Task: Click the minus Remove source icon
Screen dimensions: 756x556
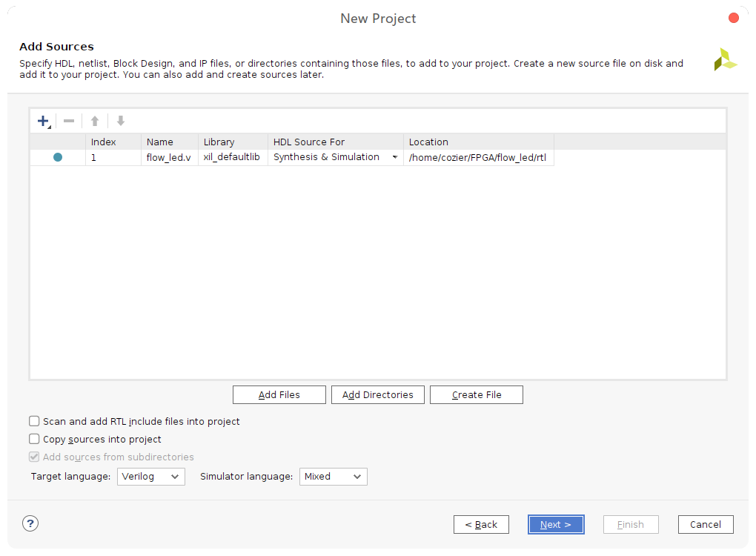Action: (69, 121)
